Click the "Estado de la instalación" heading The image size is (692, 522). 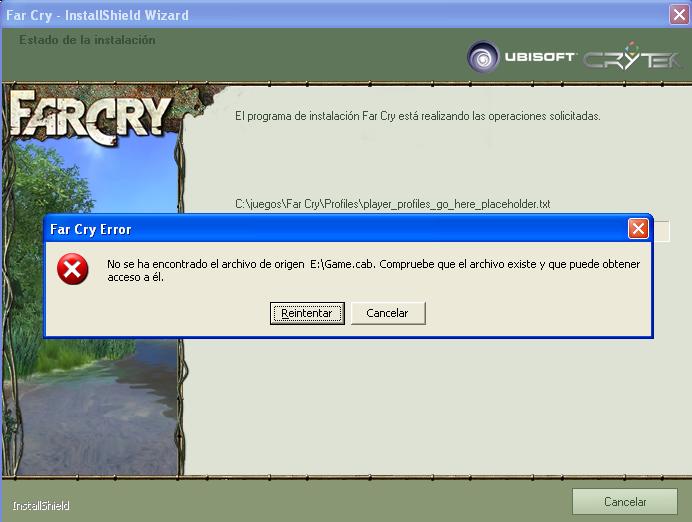tap(87, 40)
